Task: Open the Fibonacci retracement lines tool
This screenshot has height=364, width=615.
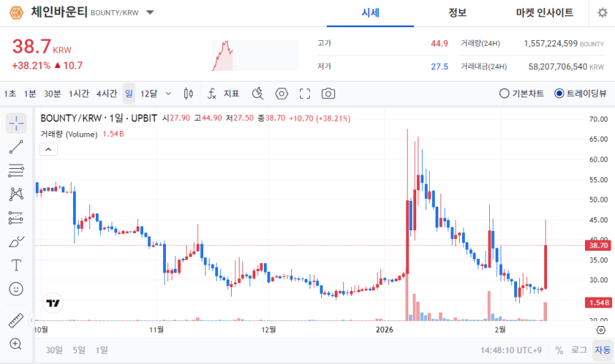Action: click(16, 171)
